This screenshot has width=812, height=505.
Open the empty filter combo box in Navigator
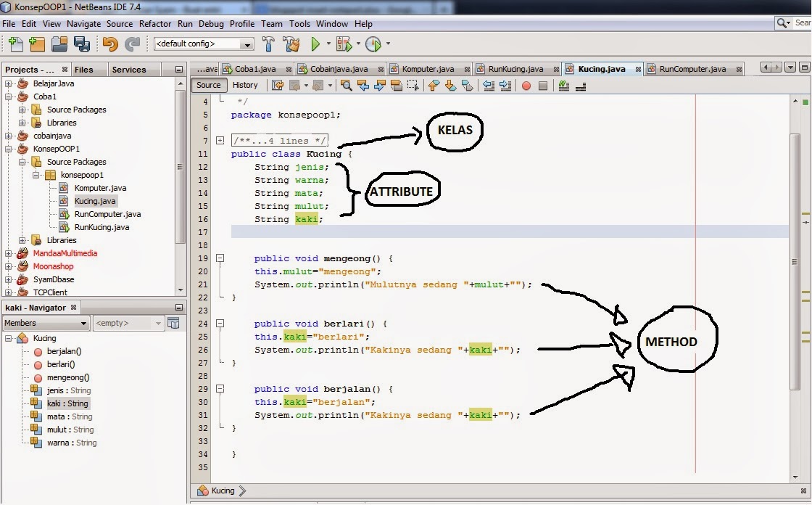click(128, 323)
